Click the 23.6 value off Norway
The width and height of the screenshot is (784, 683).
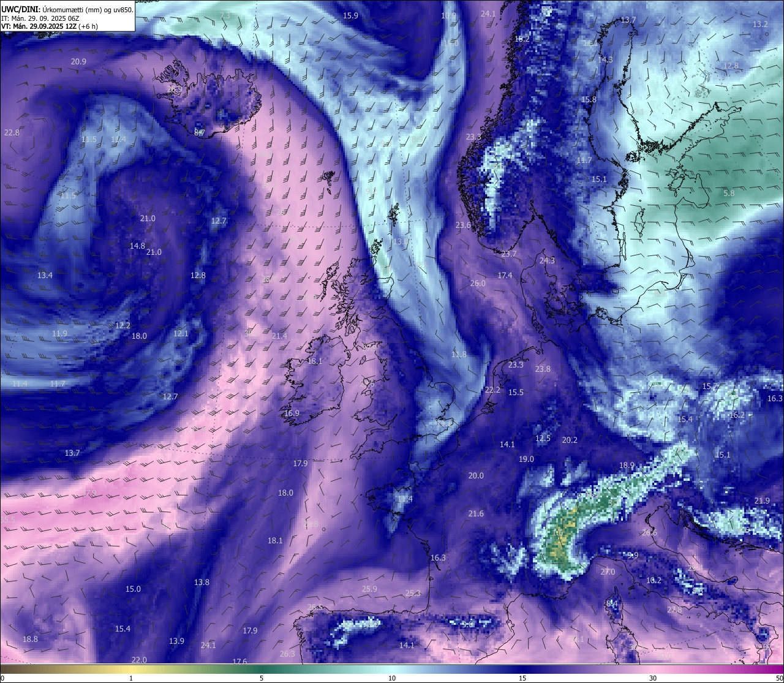pyautogui.click(x=463, y=225)
